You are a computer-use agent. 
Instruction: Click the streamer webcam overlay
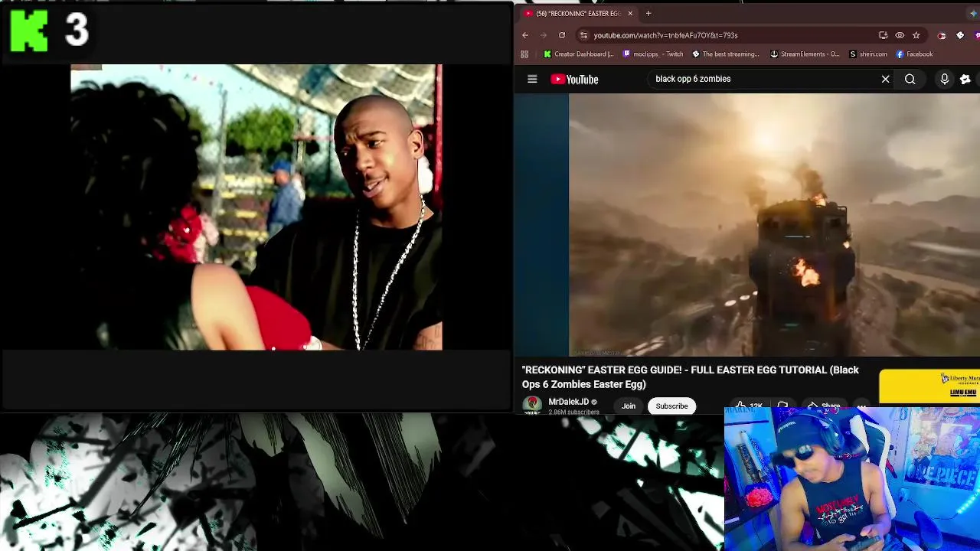[x=851, y=479]
